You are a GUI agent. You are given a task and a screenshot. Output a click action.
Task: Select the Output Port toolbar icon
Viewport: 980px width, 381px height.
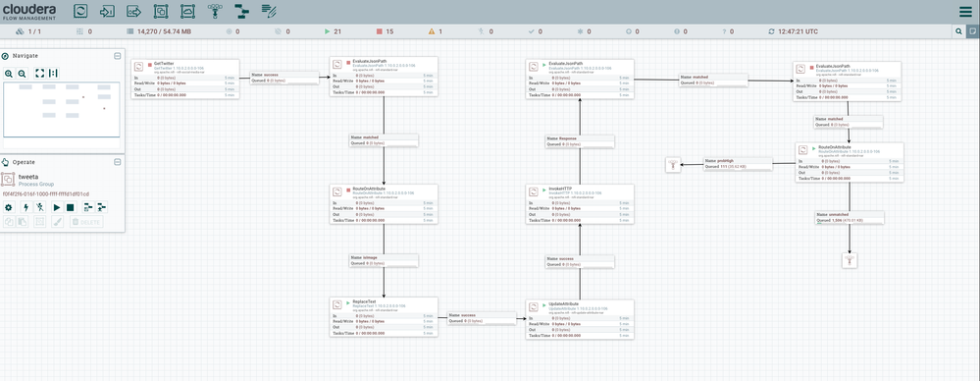tap(133, 11)
